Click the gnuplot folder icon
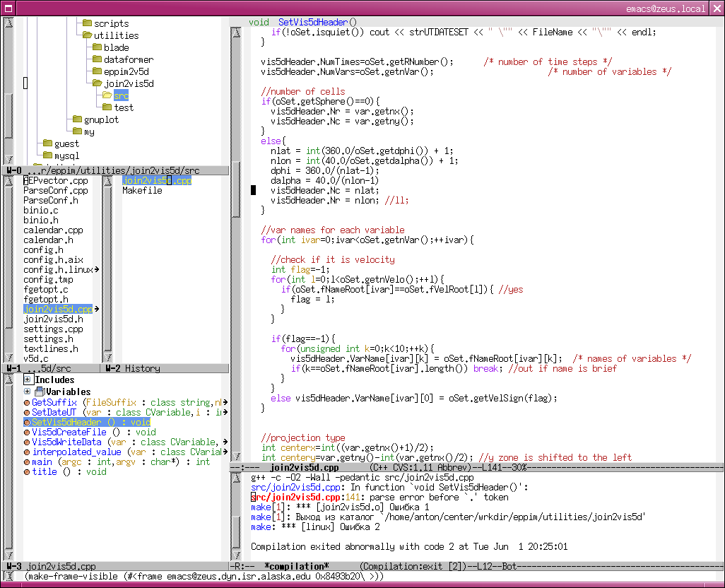Viewport: 725px width, 588px height. pyautogui.click(x=77, y=119)
